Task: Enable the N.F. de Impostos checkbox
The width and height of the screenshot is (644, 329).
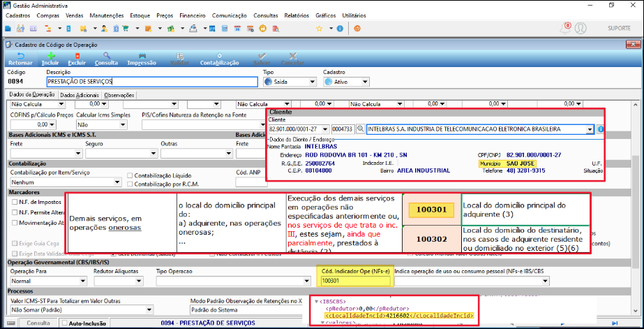Action: pyautogui.click(x=15, y=202)
